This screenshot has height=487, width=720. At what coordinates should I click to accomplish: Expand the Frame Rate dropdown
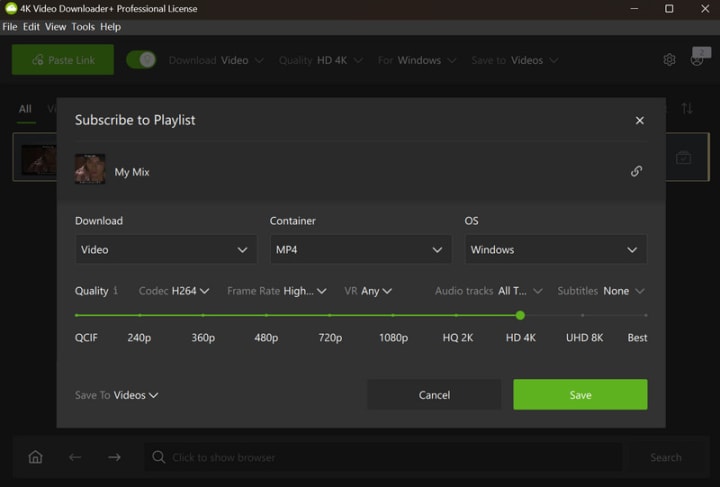277,291
